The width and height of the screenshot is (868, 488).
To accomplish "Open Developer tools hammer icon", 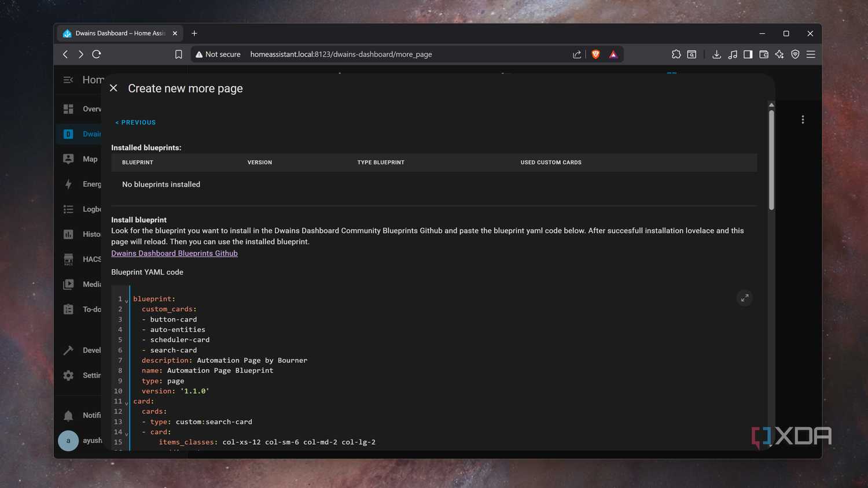I will (68, 350).
